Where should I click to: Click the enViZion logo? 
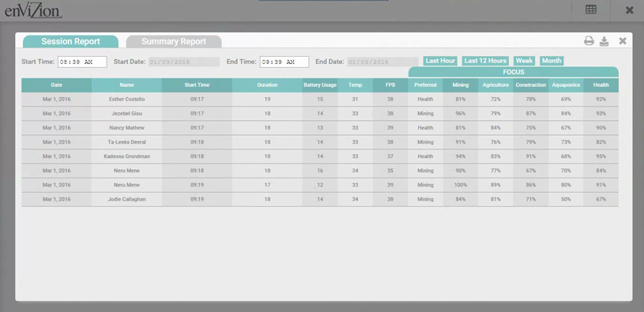point(33,11)
